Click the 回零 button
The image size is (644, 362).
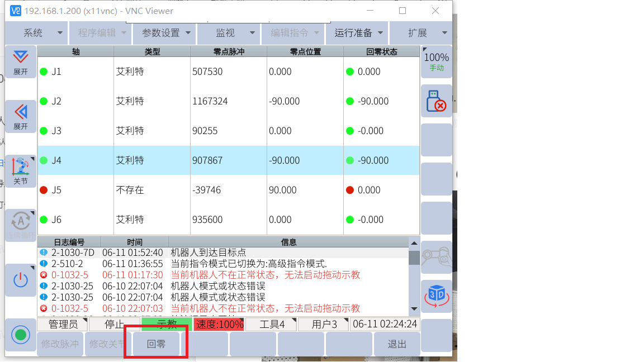click(x=157, y=344)
